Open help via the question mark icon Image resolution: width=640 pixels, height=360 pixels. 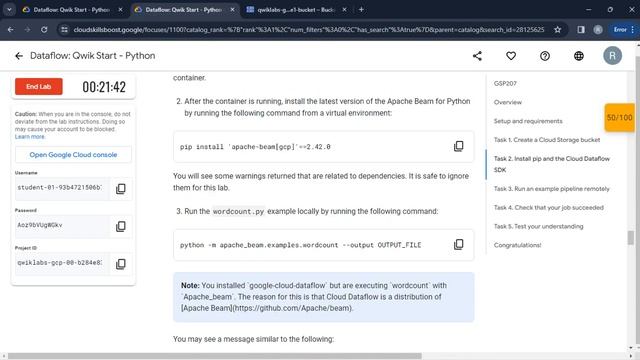click(545, 56)
